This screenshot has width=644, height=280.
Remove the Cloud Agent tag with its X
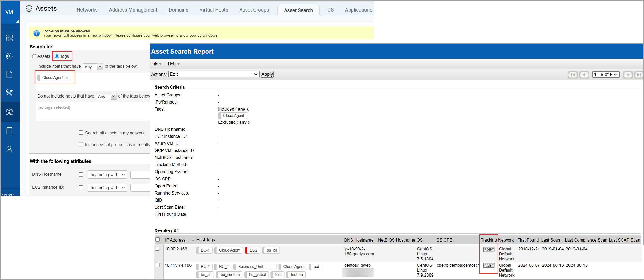coord(67,77)
